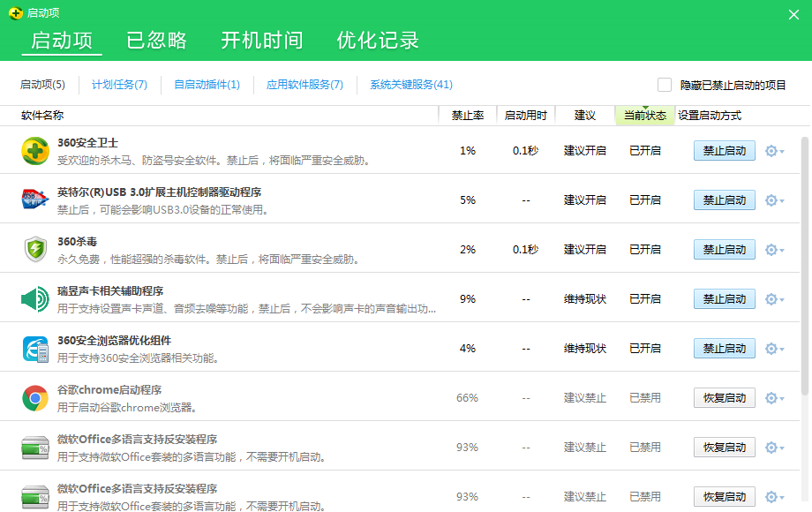
Task: Expand dropdown arrow on 360安全浏览器 row gear
Action: (780, 349)
